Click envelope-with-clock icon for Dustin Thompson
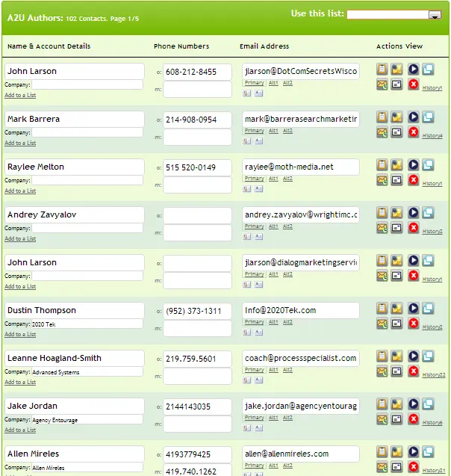The width and height of the screenshot is (451, 476). 382,324
